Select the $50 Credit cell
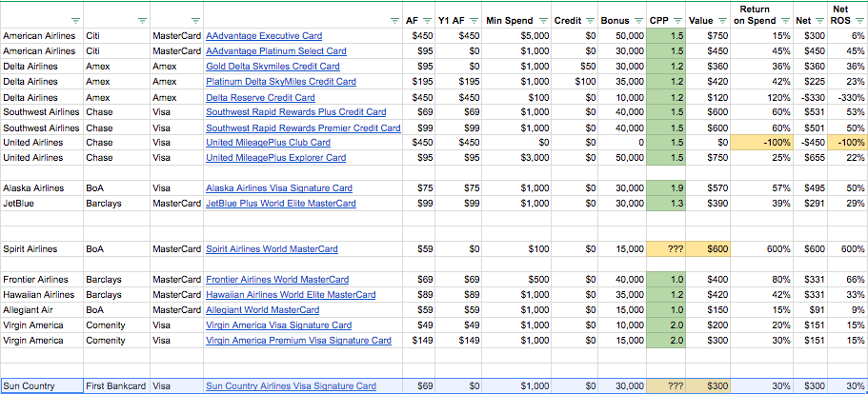 pyautogui.click(x=575, y=67)
